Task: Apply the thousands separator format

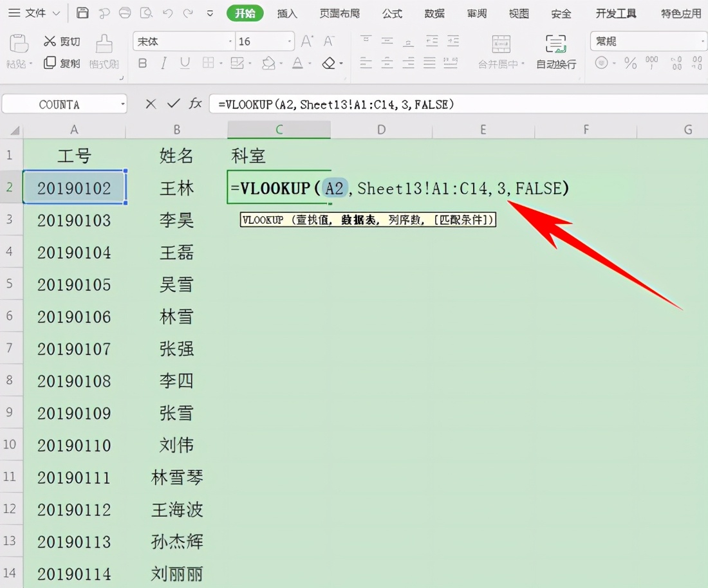Action: [651, 63]
